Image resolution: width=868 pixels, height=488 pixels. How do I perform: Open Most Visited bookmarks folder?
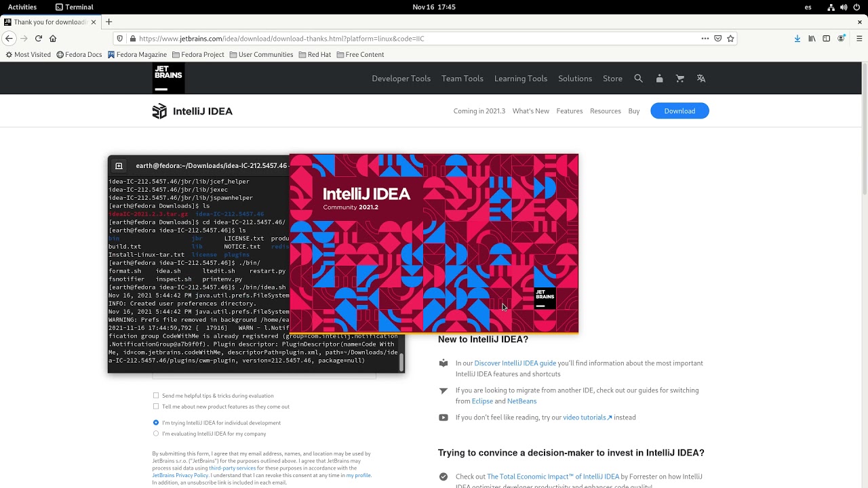(x=28, y=55)
